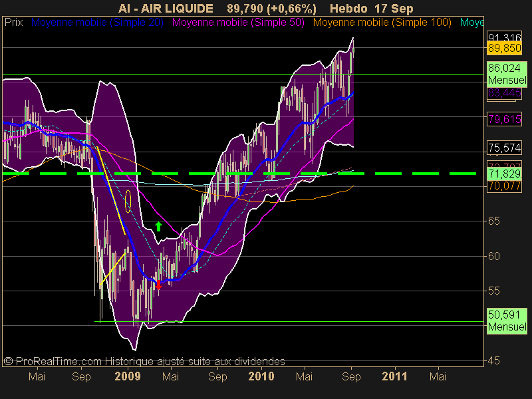Click the 71,829 green price tag
The image size is (532, 399).
[x=504, y=174]
